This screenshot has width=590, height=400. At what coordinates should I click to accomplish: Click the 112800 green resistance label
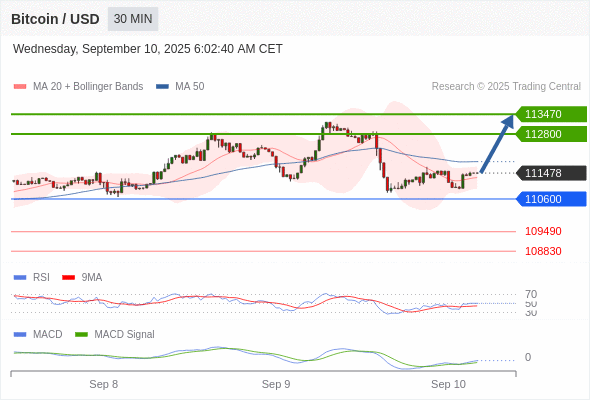click(x=551, y=134)
